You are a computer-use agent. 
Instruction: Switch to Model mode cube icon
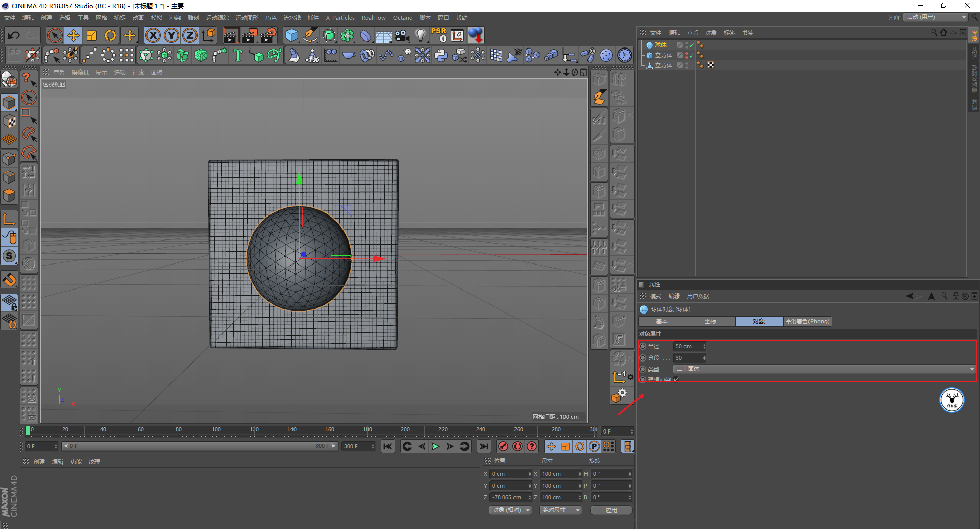(x=9, y=103)
